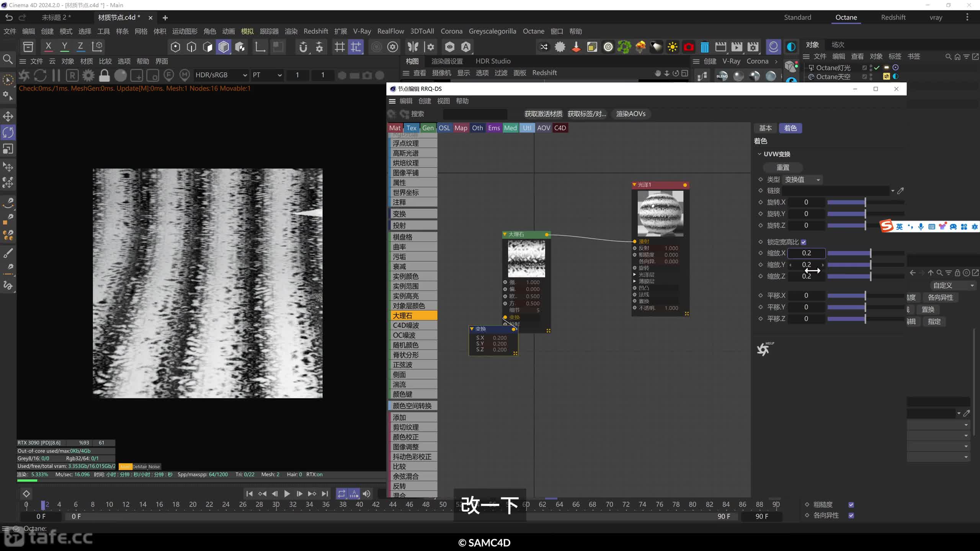980x551 pixels.
Task: Select the Scale tool in left toolbar
Action: tap(8, 149)
